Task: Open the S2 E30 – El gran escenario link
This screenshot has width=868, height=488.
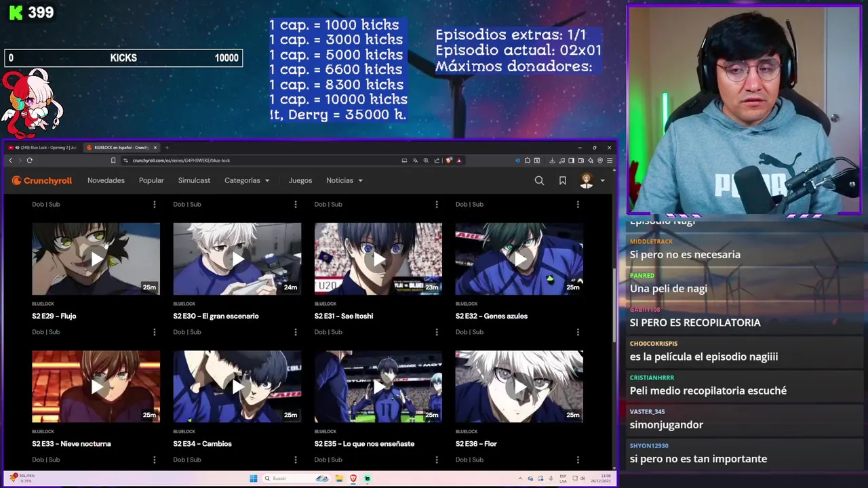Action: (216, 316)
